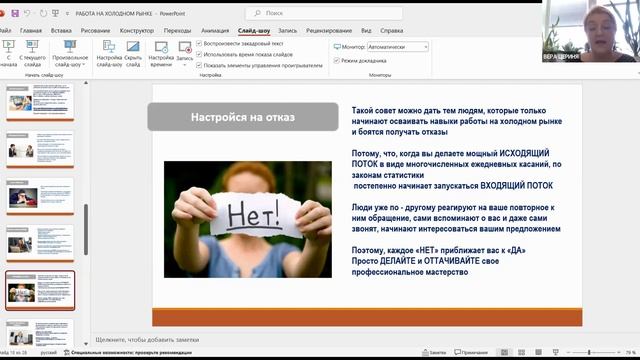This screenshot has width=640, height=360.
Task: Switch to the Вставка tab
Action: pyautogui.click(x=61, y=31)
